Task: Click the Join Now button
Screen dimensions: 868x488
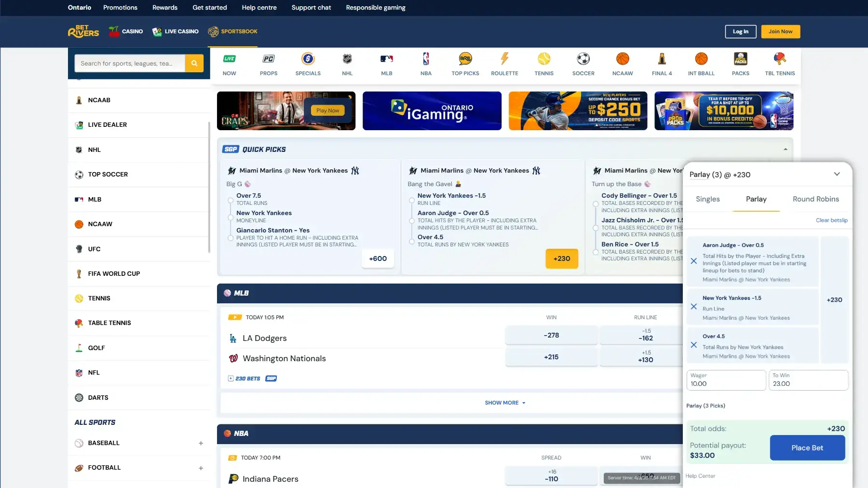Action: point(781,31)
